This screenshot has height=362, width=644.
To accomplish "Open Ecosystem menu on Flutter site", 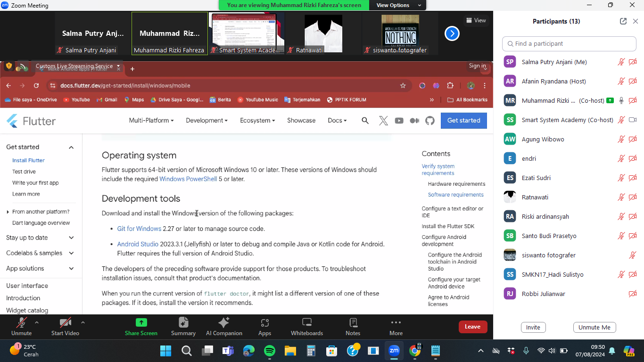I will click(x=257, y=120).
